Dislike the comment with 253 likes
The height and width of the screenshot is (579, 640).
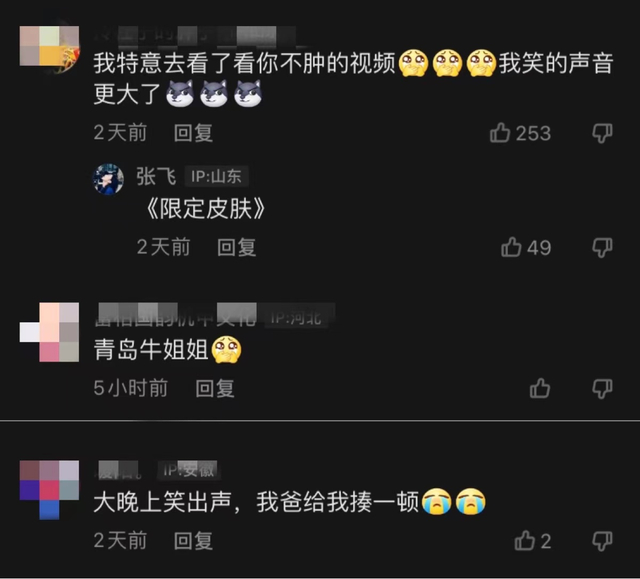pos(602,133)
